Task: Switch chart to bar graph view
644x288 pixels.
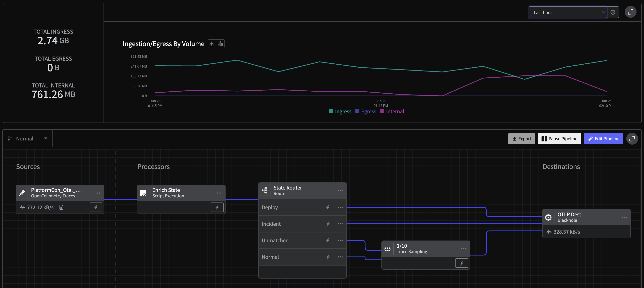Action: coord(220,44)
